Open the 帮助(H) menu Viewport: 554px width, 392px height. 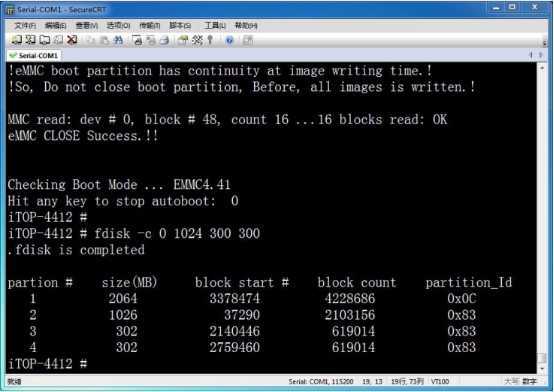coord(246,25)
